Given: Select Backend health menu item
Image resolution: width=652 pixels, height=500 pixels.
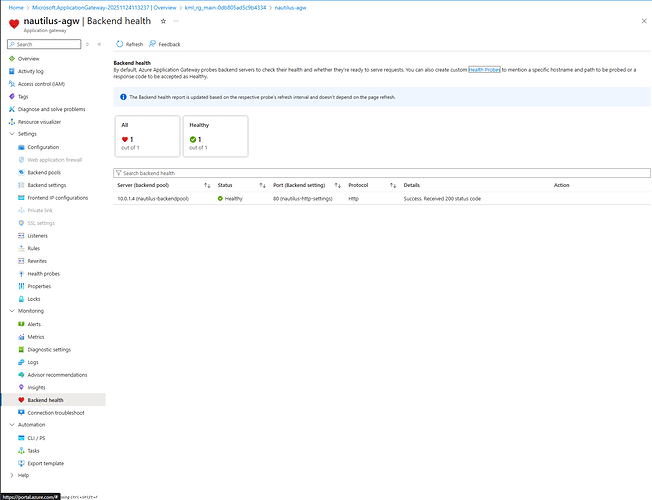Looking at the screenshot, I should [x=53, y=400].
